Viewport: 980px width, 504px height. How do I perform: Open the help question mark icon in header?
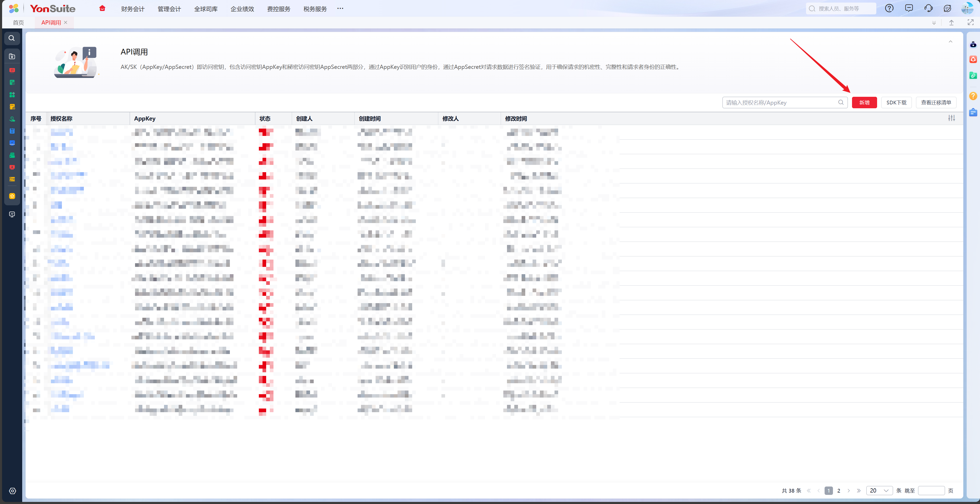pos(889,8)
